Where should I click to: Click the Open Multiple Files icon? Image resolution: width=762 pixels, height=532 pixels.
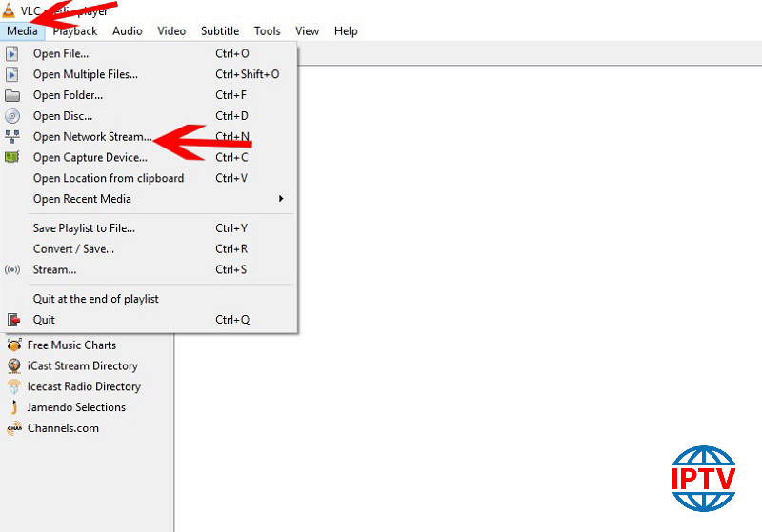click(12, 74)
